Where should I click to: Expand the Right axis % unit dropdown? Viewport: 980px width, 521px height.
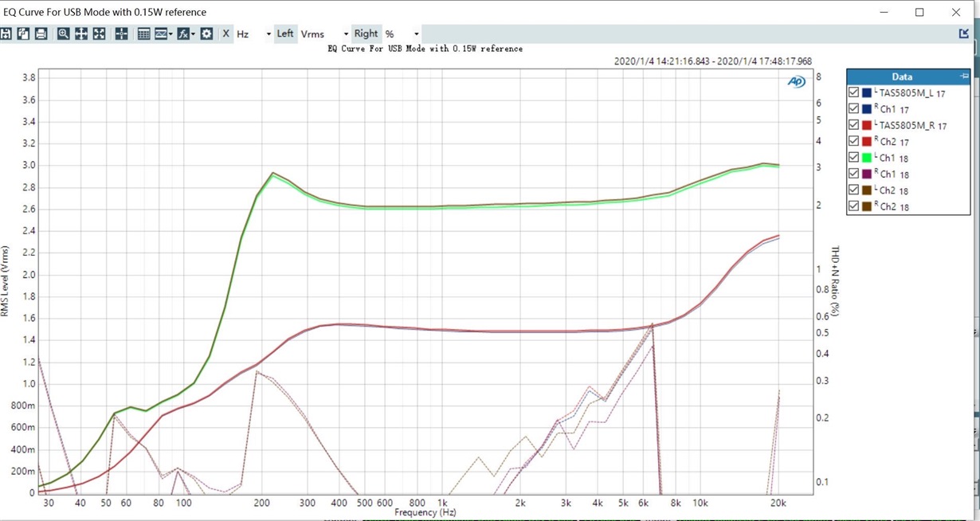tap(402, 34)
